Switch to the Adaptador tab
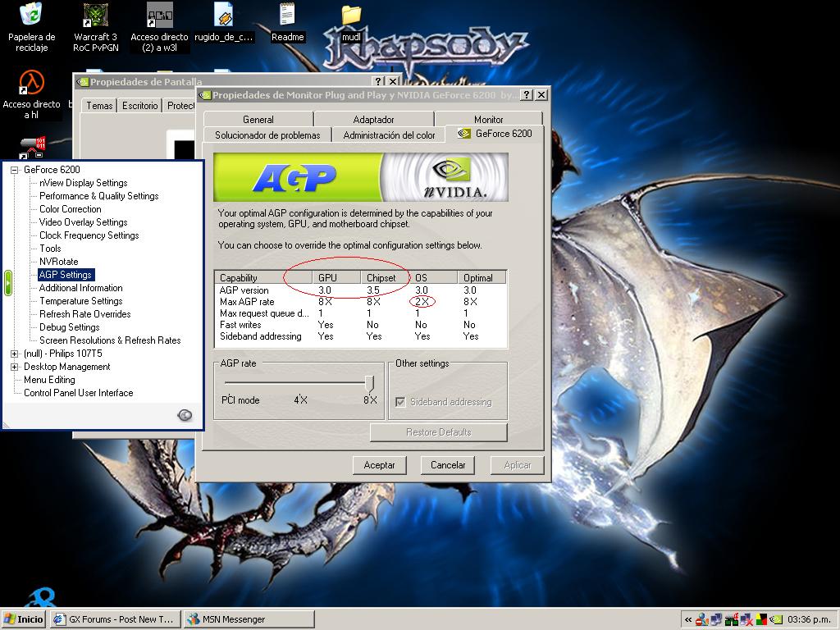The width and height of the screenshot is (840, 630). tap(373, 120)
